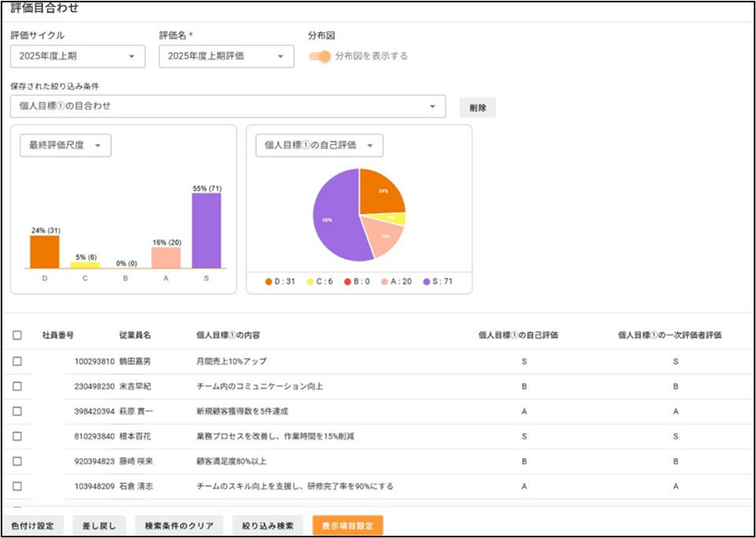Image resolution: width=756 pixels, height=538 pixels.
Task: Click the pink 16% pie slice
Action: 383,237
